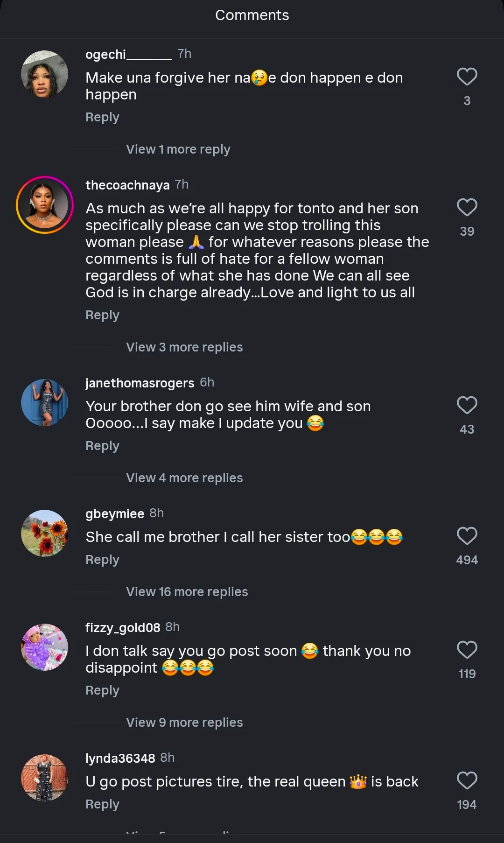
Task: Open fizzy_gold08 username profile
Action: pos(123,628)
